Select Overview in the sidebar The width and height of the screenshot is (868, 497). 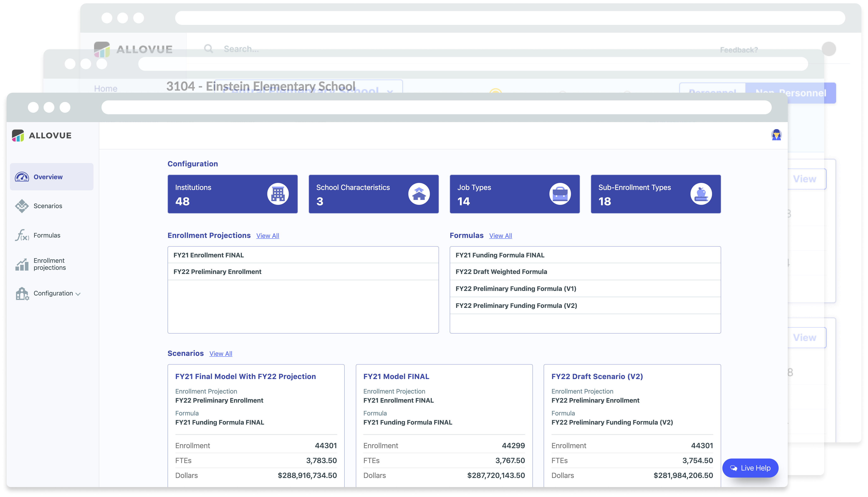[x=48, y=177]
